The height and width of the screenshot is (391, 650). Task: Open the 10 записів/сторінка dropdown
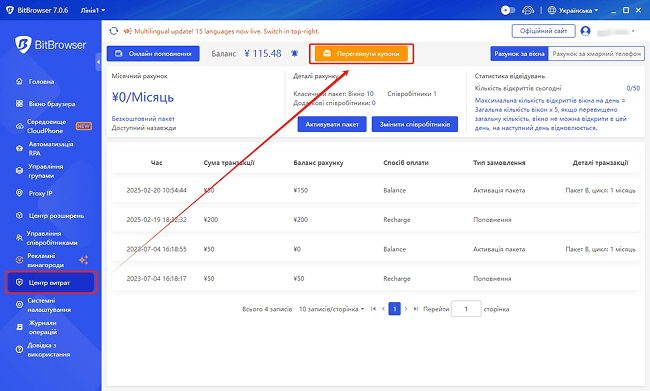[x=332, y=309]
